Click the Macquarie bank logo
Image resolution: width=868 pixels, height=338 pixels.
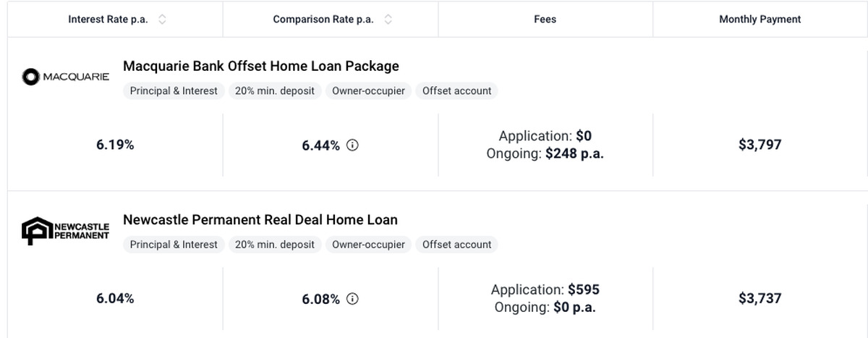tap(66, 77)
